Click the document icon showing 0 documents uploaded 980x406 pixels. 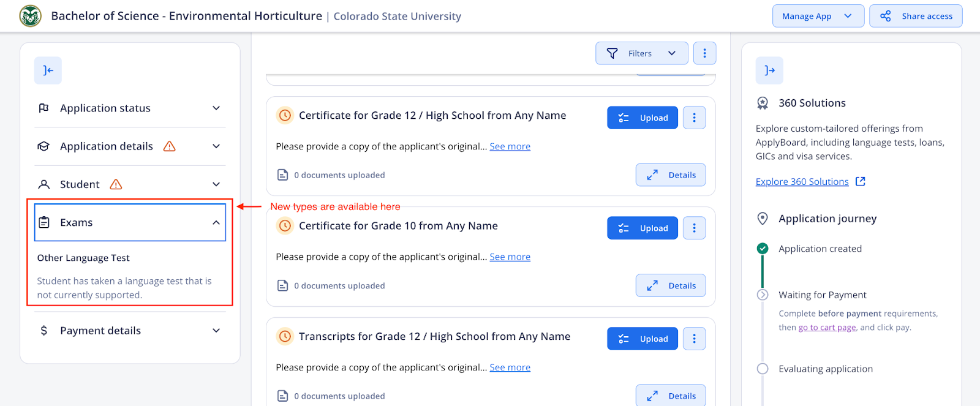point(282,175)
